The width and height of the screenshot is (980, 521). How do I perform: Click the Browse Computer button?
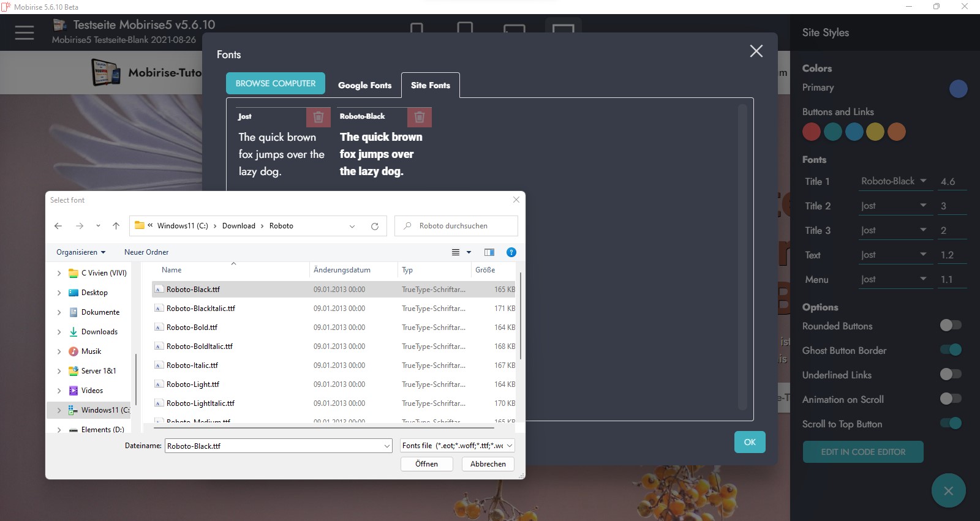point(276,83)
